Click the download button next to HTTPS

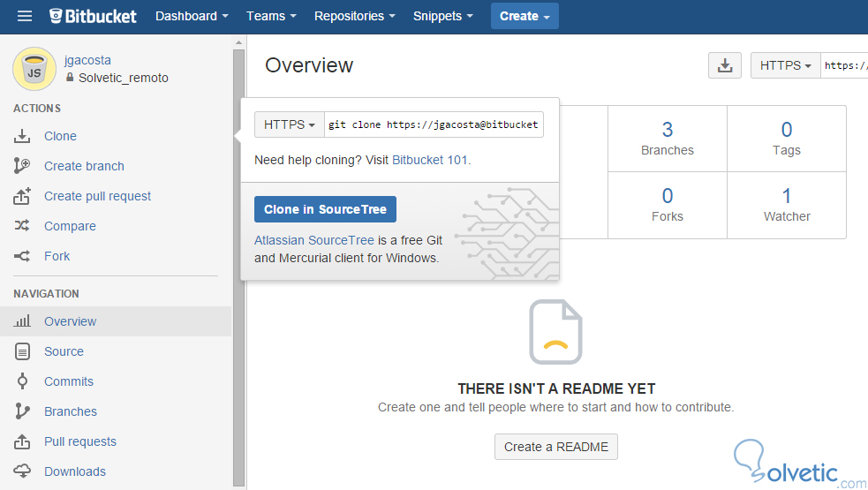tap(725, 65)
